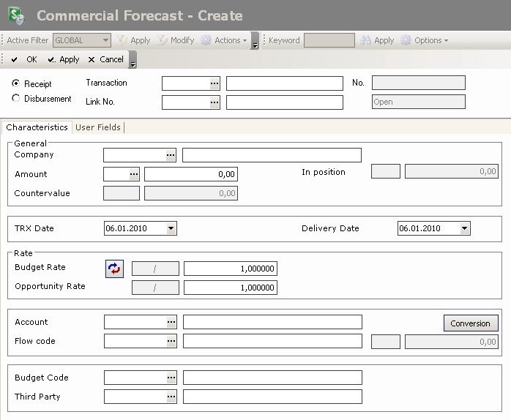Viewport: 511px width, 420px height.
Task: Click the Third Party lookup ellipsis button
Action: 171,397
